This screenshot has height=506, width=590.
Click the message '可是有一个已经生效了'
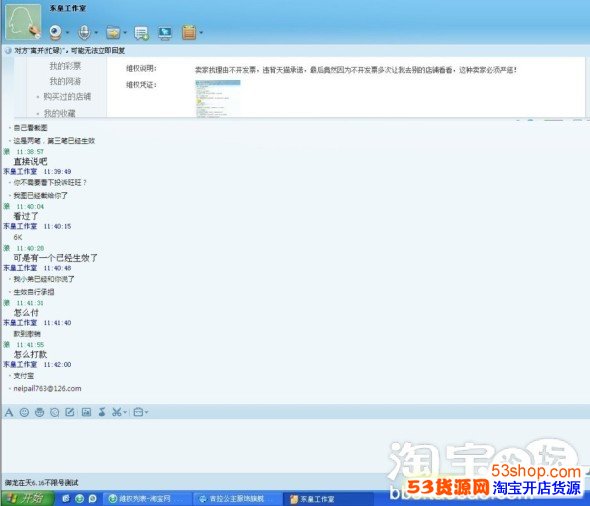tap(56, 258)
